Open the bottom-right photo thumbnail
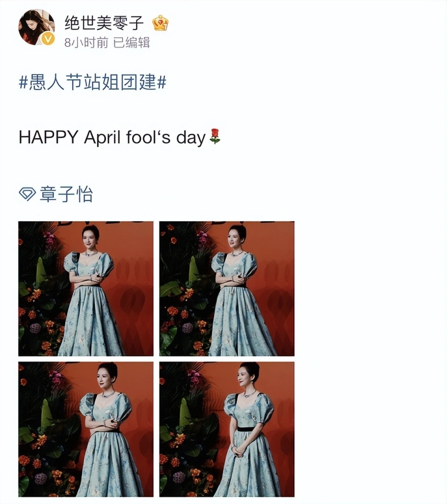 (x=227, y=429)
